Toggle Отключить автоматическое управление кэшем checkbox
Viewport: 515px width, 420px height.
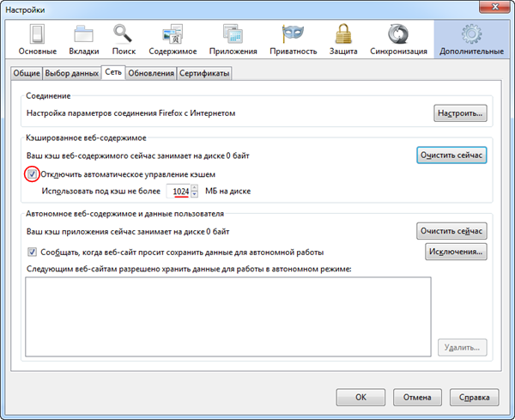click(32, 174)
